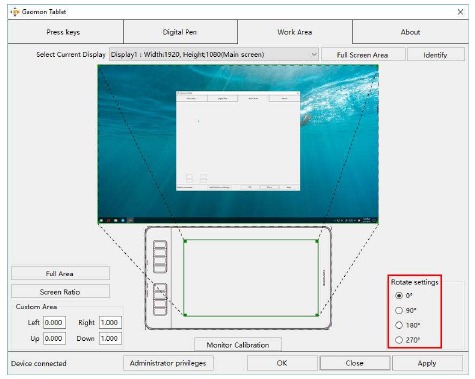475x379 pixels.
Task: Click the 'Rotate settings' label
Action: click(x=415, y=282)
